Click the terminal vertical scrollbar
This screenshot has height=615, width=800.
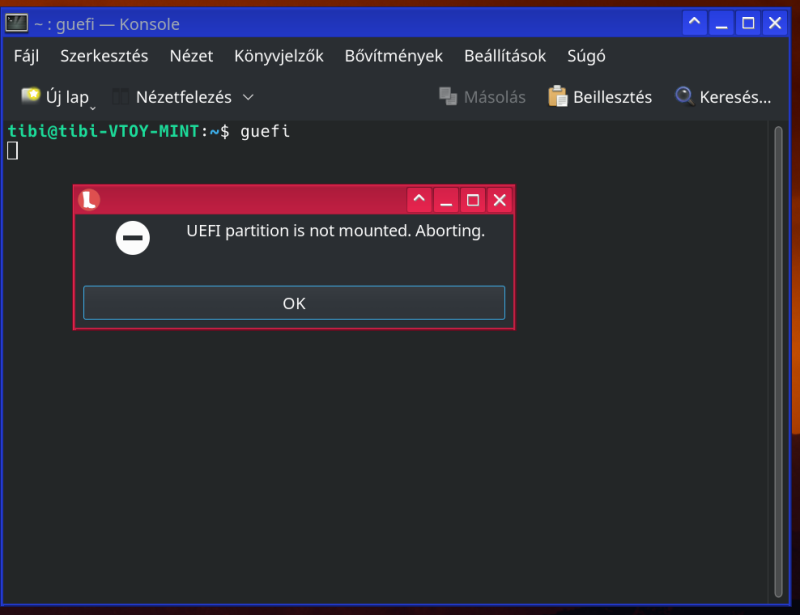click(x=778, y=361)
